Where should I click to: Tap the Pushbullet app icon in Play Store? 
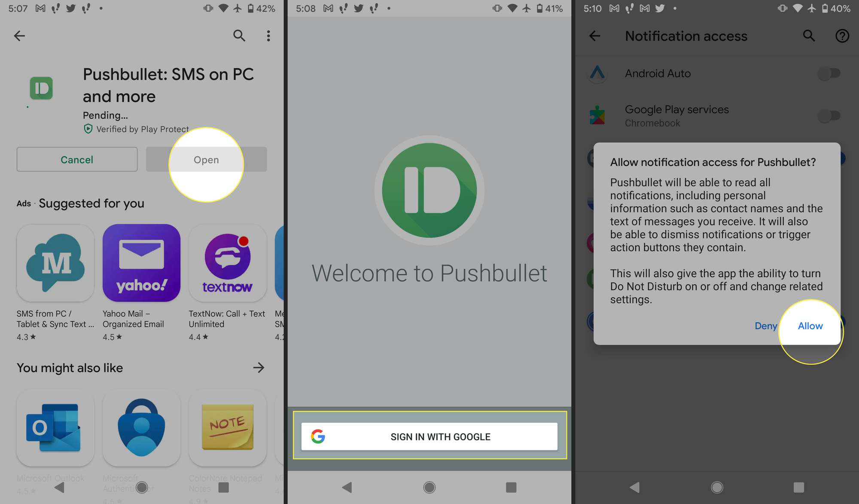[x=41, y=88]
